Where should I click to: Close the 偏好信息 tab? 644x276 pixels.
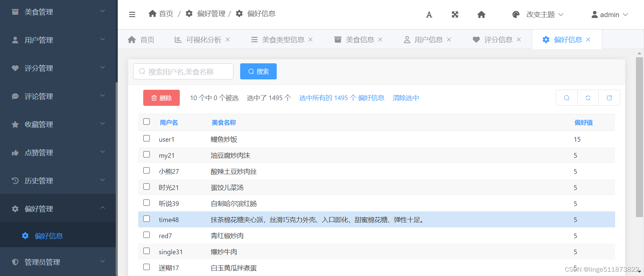click(x=588, y=40)
